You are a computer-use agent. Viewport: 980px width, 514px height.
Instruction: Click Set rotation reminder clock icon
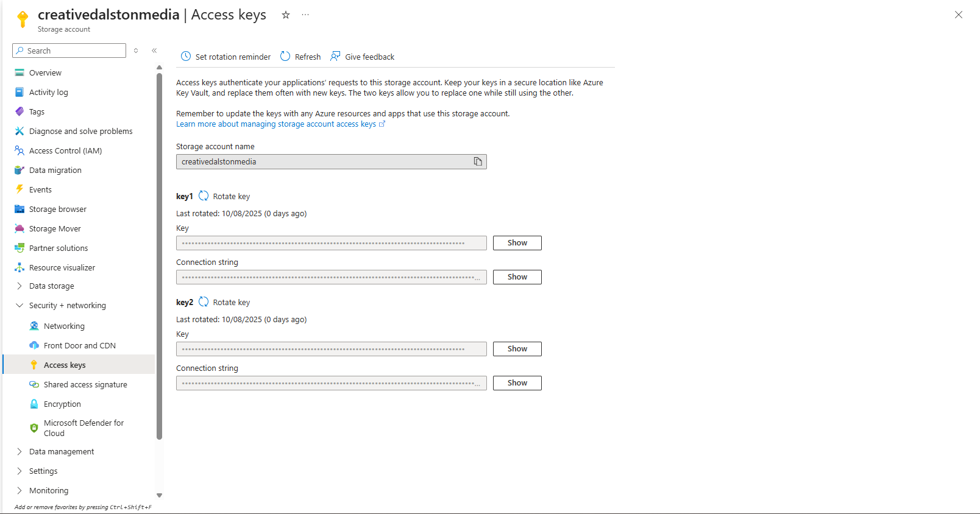(186, 57)
